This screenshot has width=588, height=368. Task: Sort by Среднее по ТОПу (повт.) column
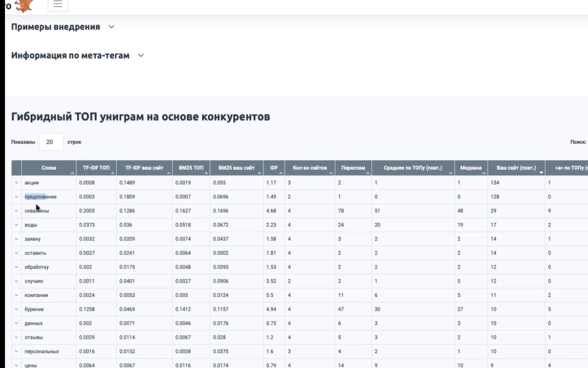coord(413,168)
